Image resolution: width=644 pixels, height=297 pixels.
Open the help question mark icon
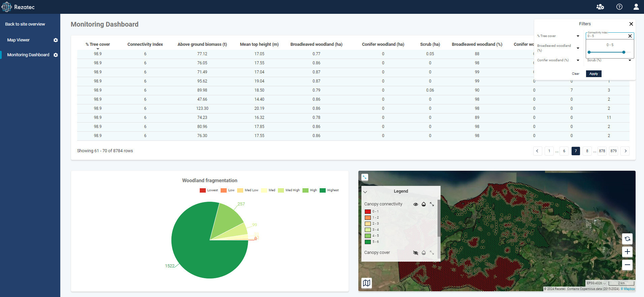pos(619,7)
